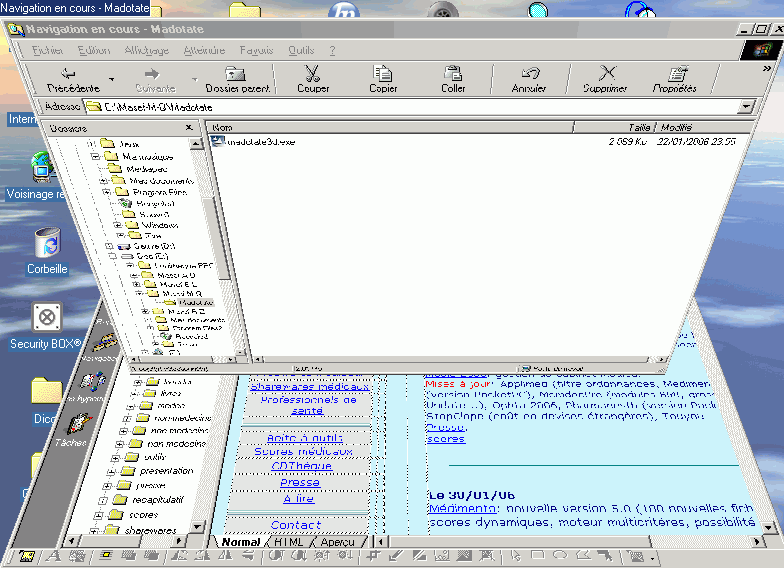Click the Annuler undo icon
784x568 pixels.
click(530, 73)
